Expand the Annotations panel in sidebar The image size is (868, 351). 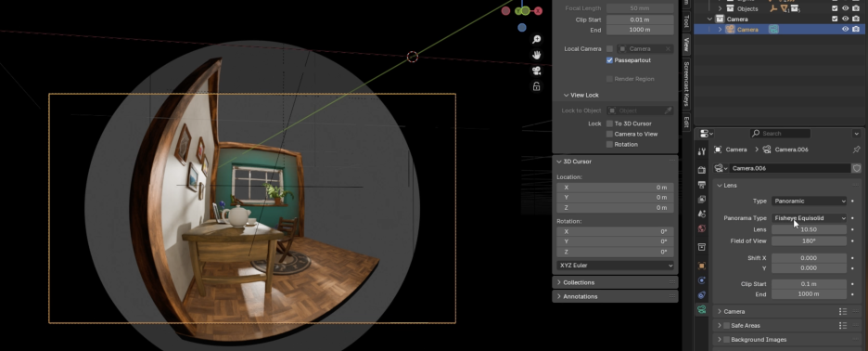(x=559, y=296)
